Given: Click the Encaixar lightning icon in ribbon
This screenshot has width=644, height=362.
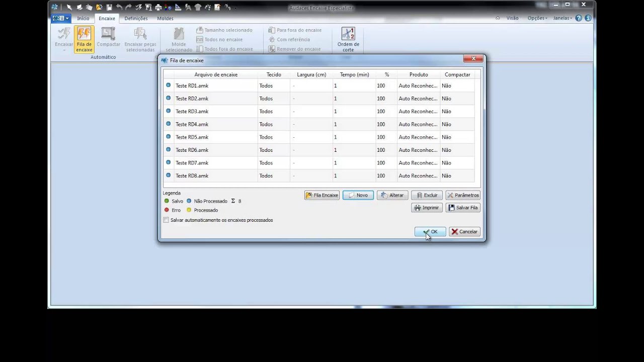Looking at the screenshot, I should [64, 34].
